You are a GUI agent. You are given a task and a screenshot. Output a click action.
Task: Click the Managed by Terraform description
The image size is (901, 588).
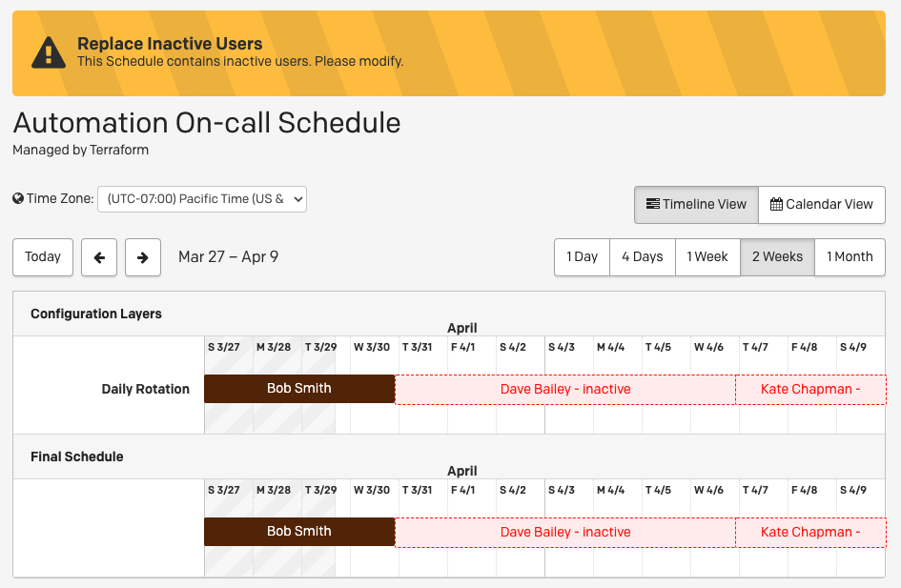click(80, 150)
